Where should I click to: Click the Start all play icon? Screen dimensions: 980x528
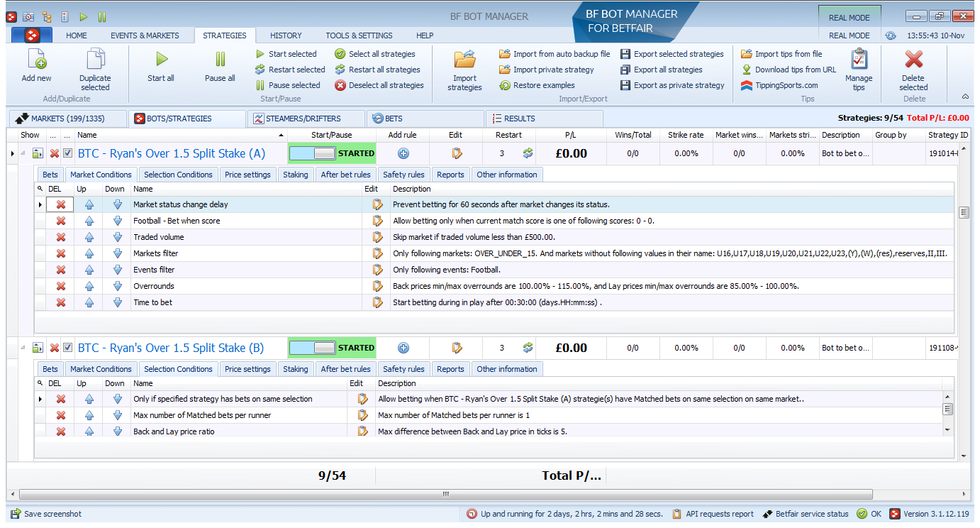(161, 60)
